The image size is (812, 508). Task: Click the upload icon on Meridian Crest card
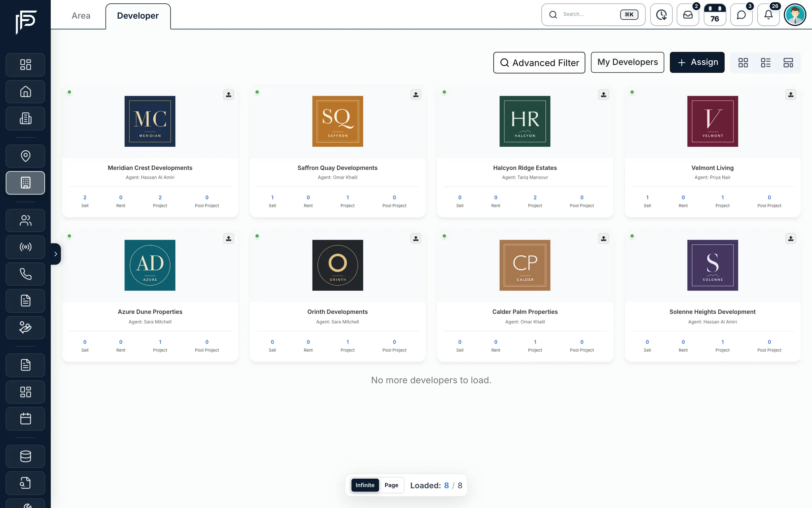pos(229,94)
